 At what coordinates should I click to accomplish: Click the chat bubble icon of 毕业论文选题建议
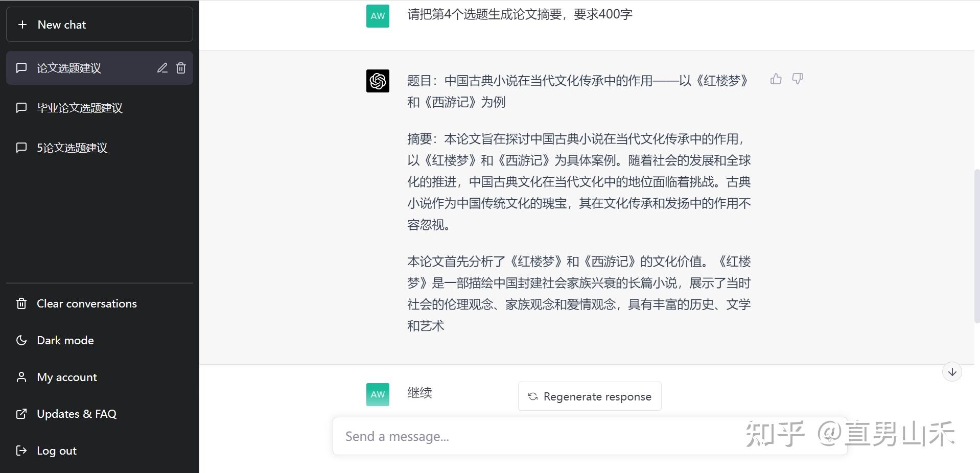[21, 108]
